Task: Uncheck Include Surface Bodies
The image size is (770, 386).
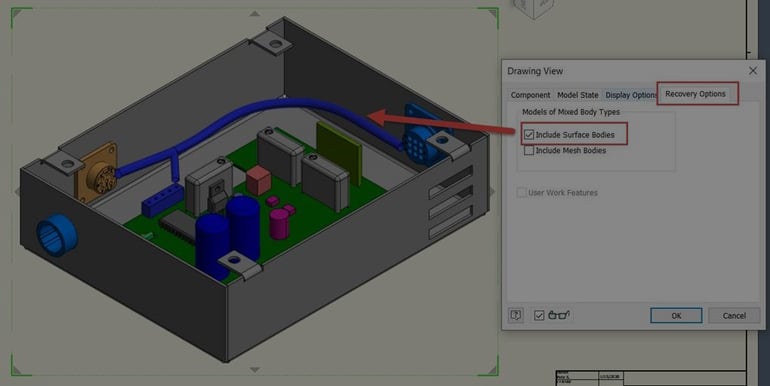Action: coord(529,134)
